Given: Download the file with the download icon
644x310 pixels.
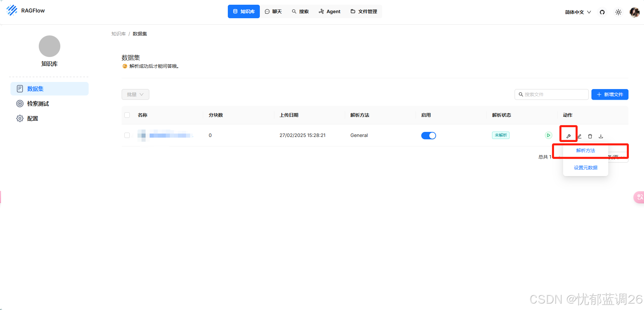Looking at the screenshot, I should [601, 136].
